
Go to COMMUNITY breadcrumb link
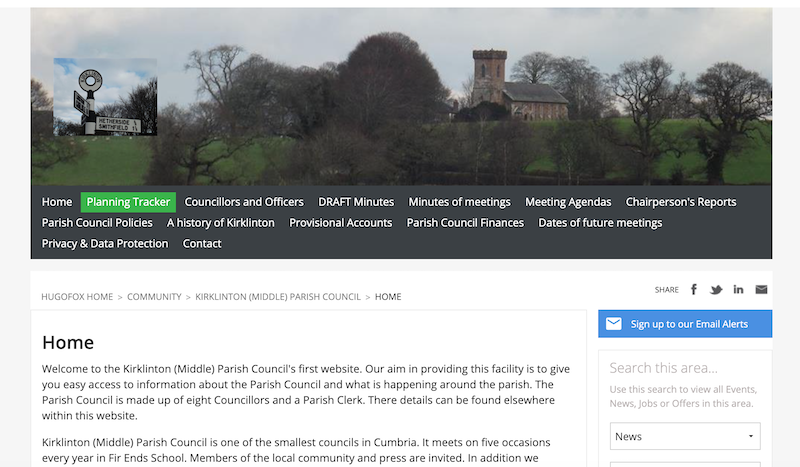click(x=154, y=297)
